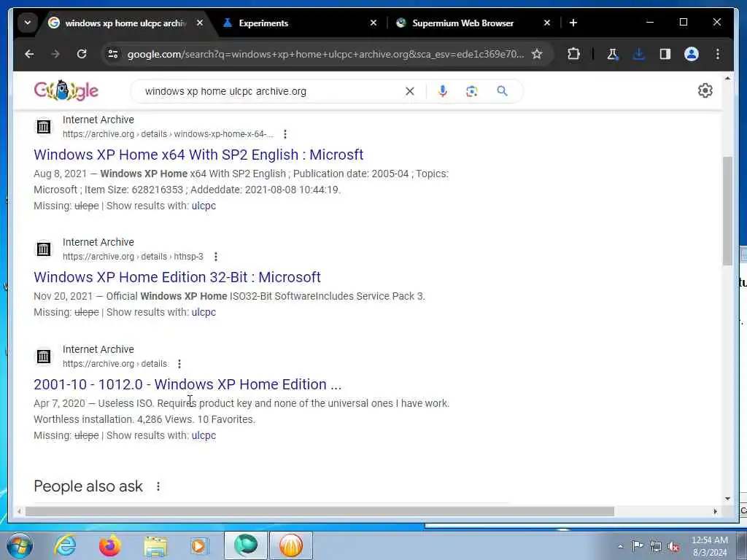
Task: Open Windows Media Player from taskbar
Action: pos(199,545)
